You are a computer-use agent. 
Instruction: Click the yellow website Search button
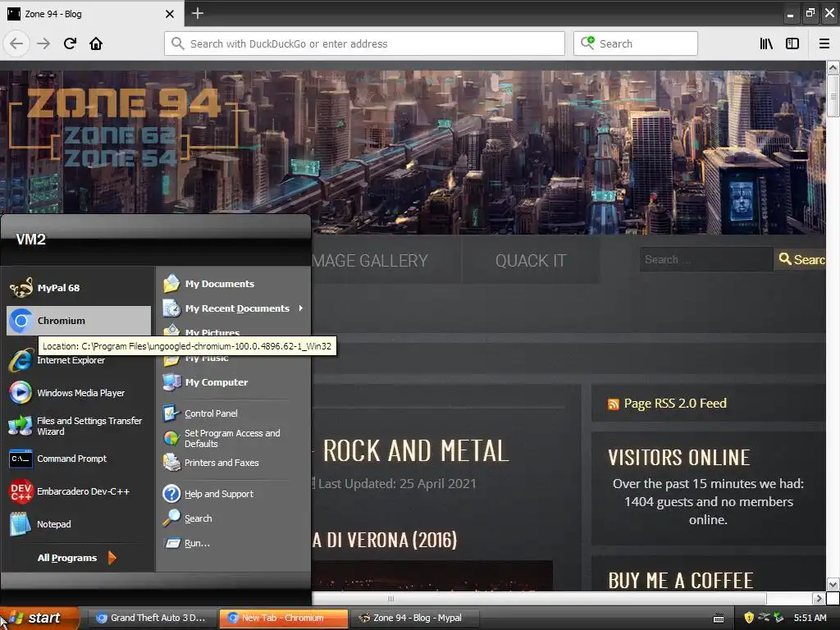click(x=801, y=259)
